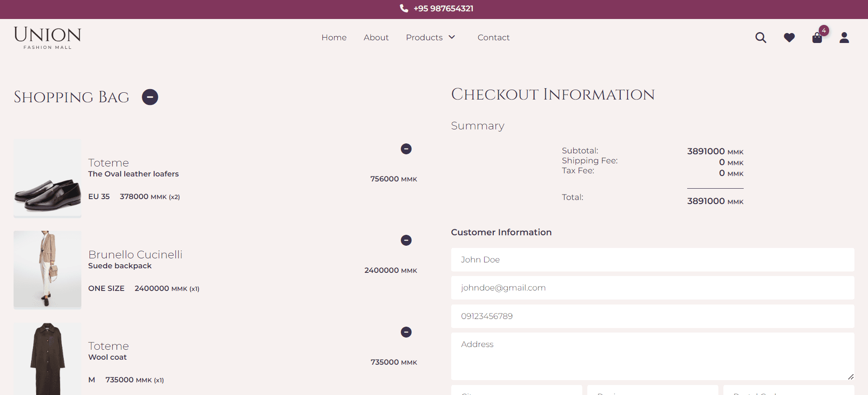Go to the Home page
Viewport: 868px width, 395px height.
coord(334,38)
